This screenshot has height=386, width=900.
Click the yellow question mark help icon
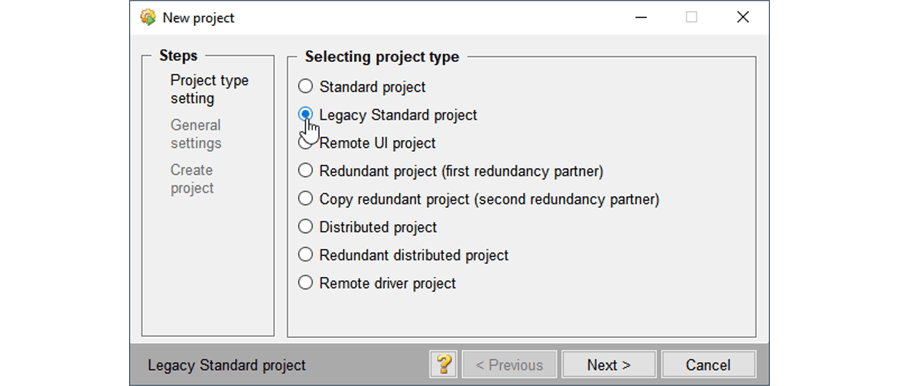[x=443, y=365]
